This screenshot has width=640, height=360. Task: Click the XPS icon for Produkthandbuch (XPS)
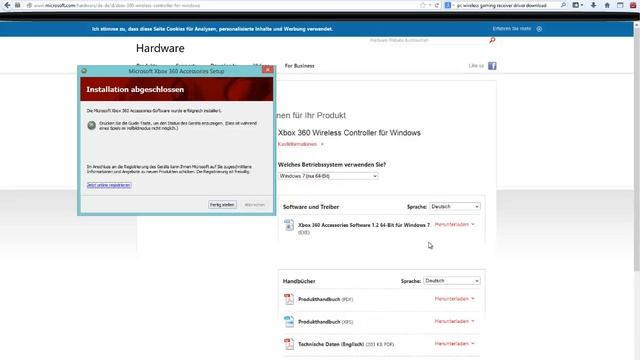(289, 322)
